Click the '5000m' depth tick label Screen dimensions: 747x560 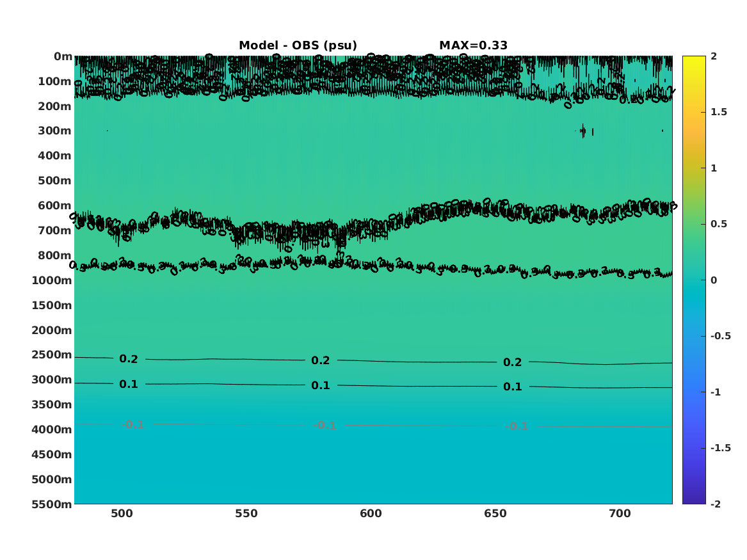coord(52,479)
